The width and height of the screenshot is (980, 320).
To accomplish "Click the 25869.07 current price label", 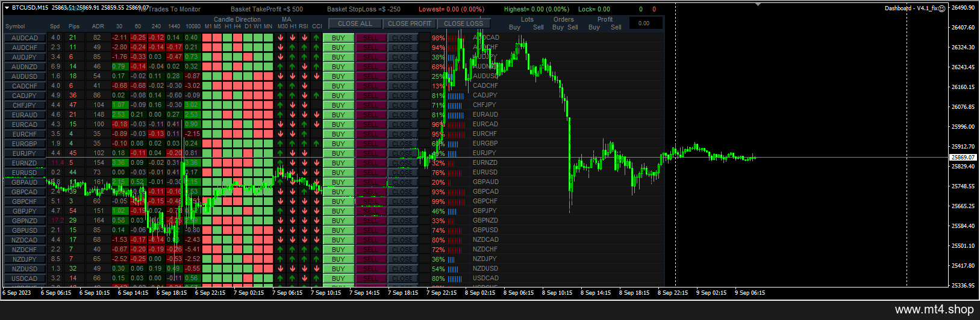I will (x=963, y=158).
